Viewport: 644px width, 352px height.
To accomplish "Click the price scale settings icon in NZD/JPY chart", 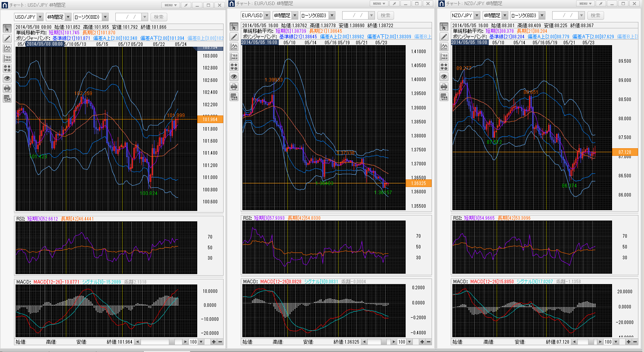I will [444, 57].
